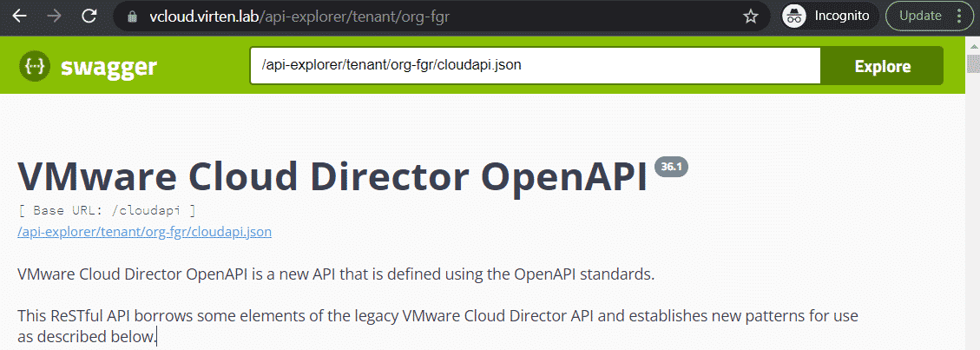View site security lock info
The height and width of the screenshot is (350, 980).
tap(132, 17)
